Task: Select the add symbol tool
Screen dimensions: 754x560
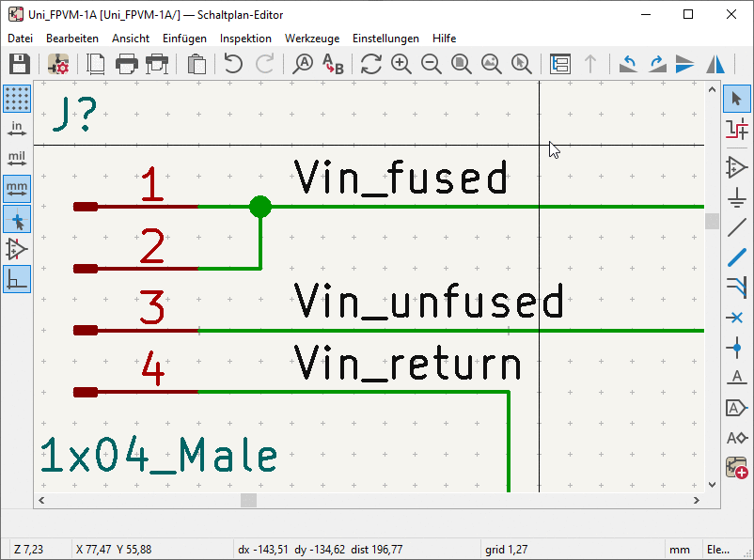Action: coord(737,168)
